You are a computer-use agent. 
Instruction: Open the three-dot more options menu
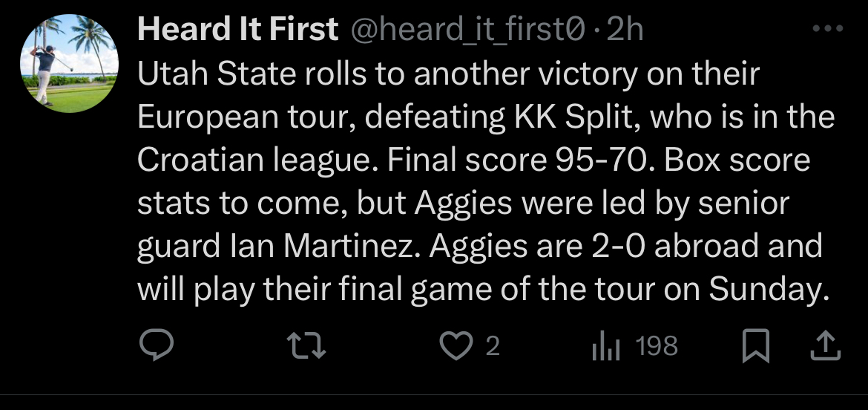[x=828, y=30]
